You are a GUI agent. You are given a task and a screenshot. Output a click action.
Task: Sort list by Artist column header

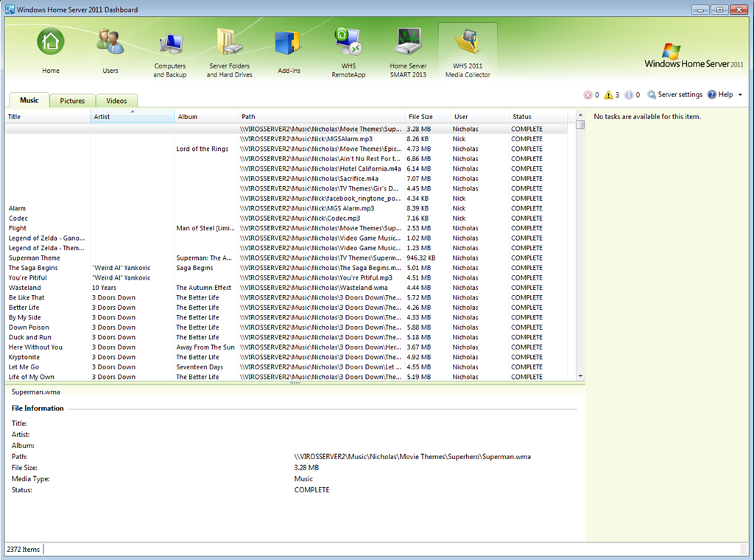pos(133,116)
